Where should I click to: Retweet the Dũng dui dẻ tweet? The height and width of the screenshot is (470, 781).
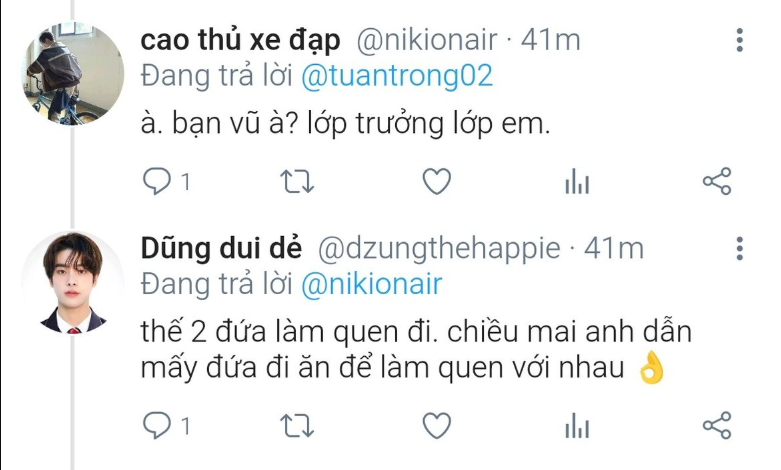(297, 426)
